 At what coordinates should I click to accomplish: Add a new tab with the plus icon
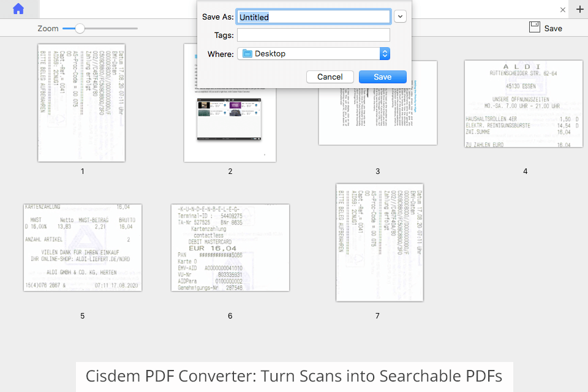tap(580, 9)
